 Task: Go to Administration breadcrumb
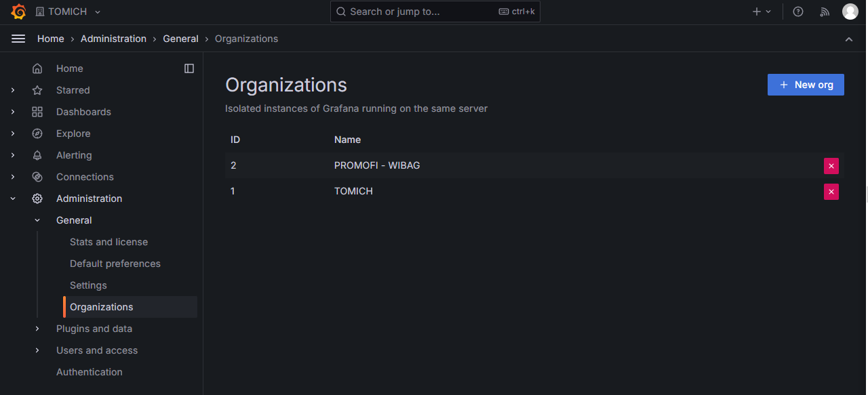(113, 39)
